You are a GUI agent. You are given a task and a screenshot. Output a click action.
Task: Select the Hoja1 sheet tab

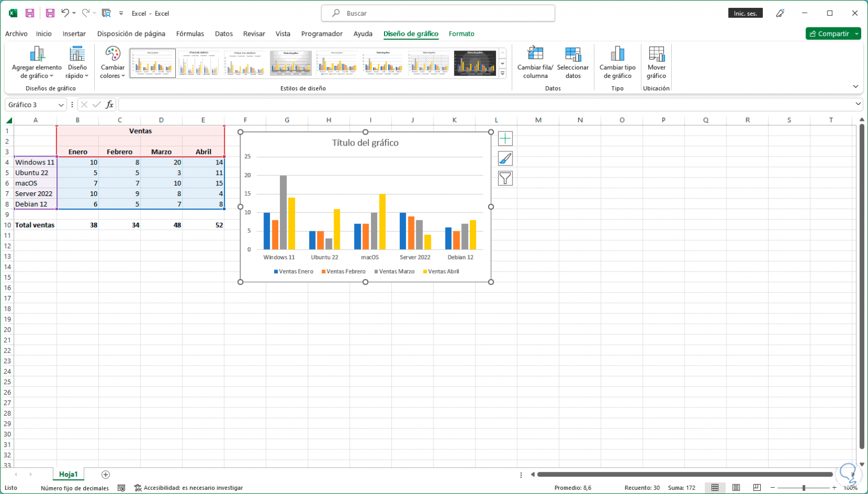coord(68,475)
